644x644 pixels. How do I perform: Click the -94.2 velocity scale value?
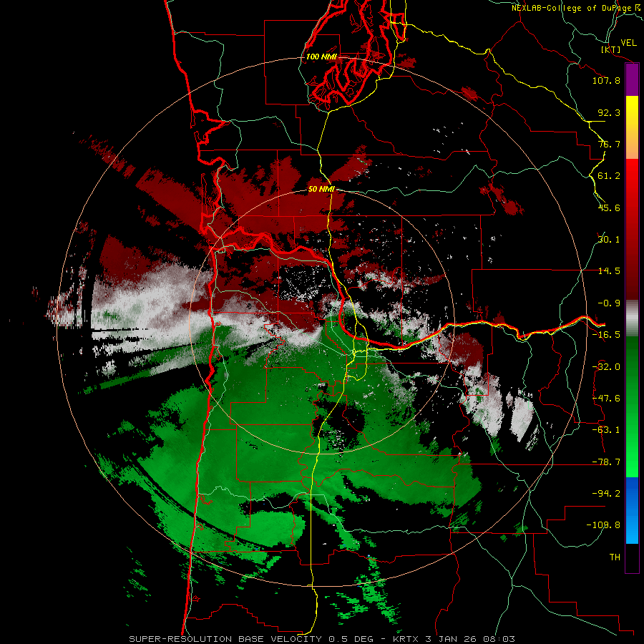click(x=606, y=494)
